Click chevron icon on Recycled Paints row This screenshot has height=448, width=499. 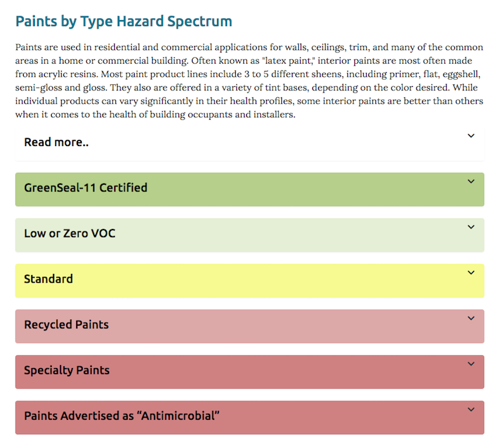point(471,318)
